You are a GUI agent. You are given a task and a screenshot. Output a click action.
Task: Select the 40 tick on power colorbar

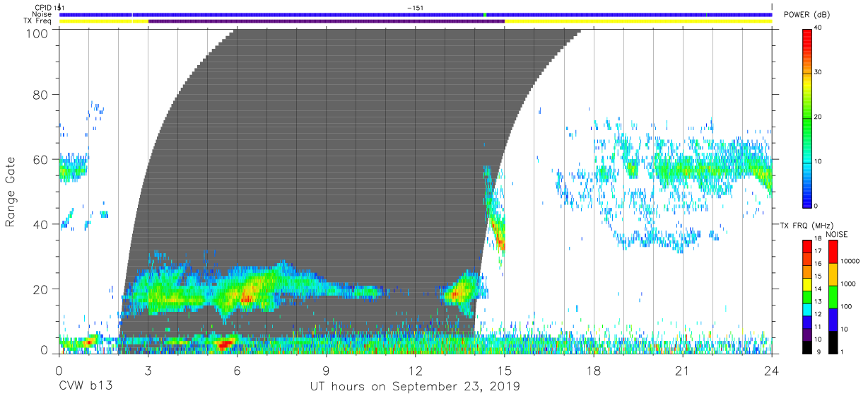(819, 28)
